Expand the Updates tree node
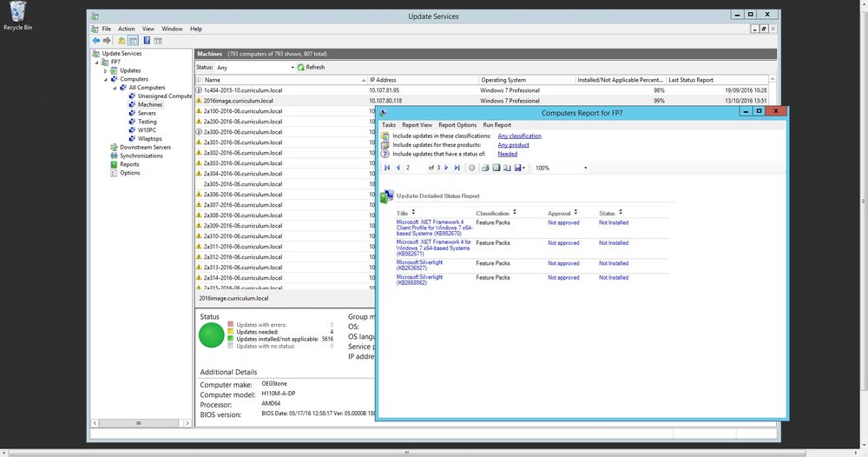The image size is (868, 457). [105, 71]
